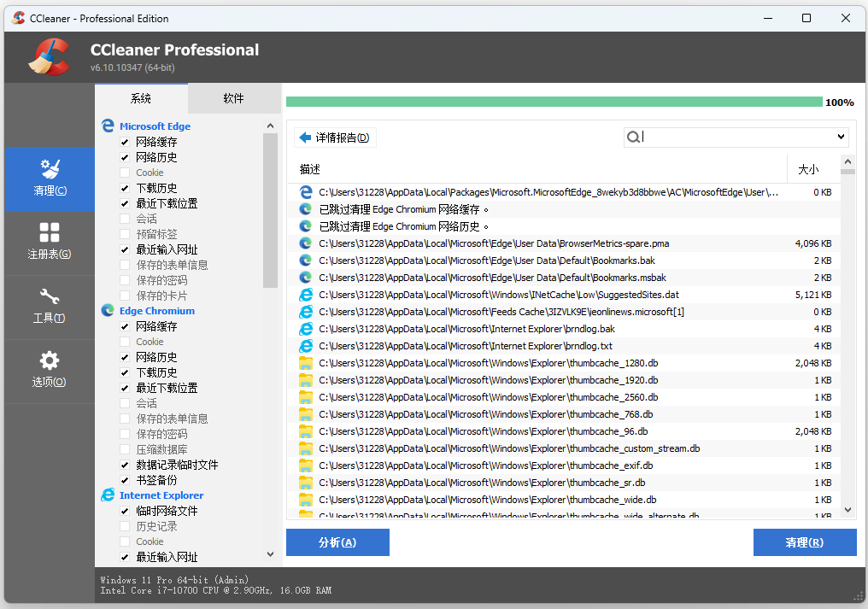Click the Edge Chromium section icon
The height and width of the screenshot is (609, 868).
[108, 311]
